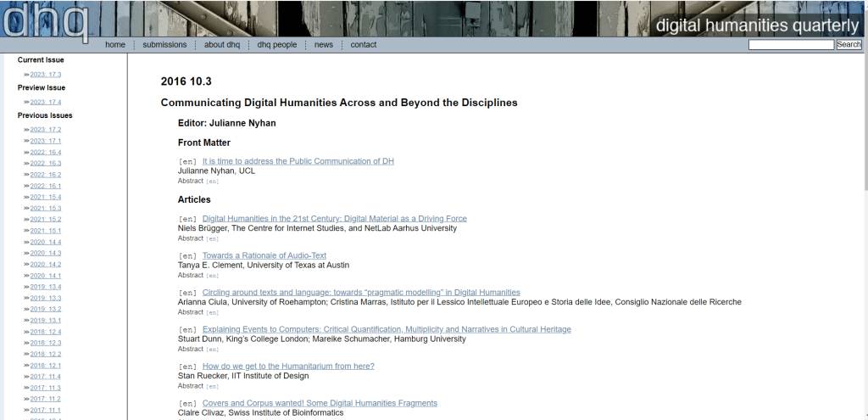The height and width of the screenshot is (420, 868).
Task: Click the search text field
Action: tap(790, 45)
